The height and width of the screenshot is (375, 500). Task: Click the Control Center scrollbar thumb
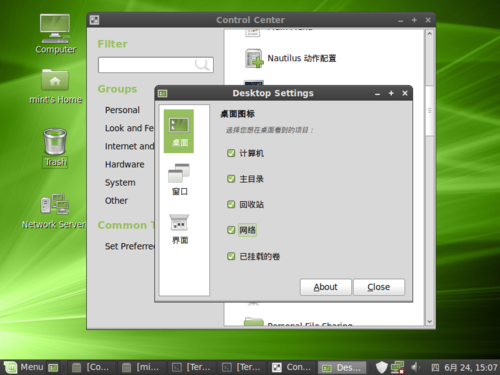click(429, 110)
